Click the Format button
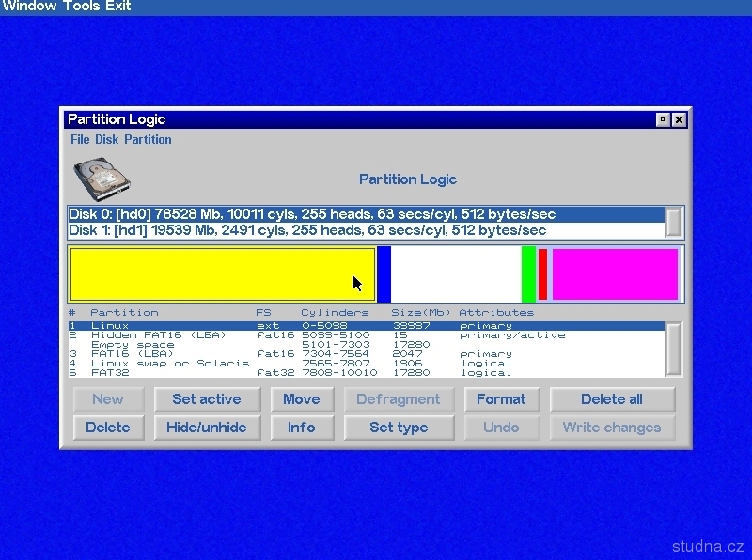Image resolution: width=752 pixels, height=560 pixels. point(502,399)
